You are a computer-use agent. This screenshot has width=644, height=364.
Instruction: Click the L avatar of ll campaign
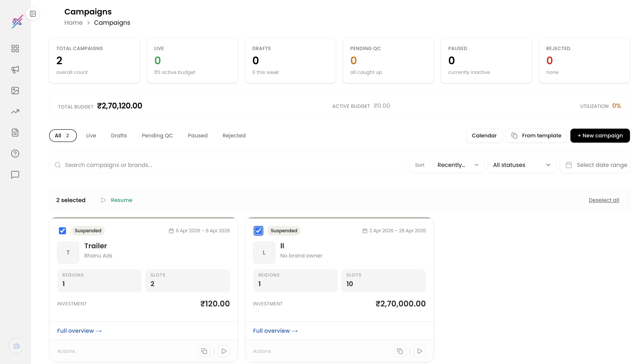(264, 252)
